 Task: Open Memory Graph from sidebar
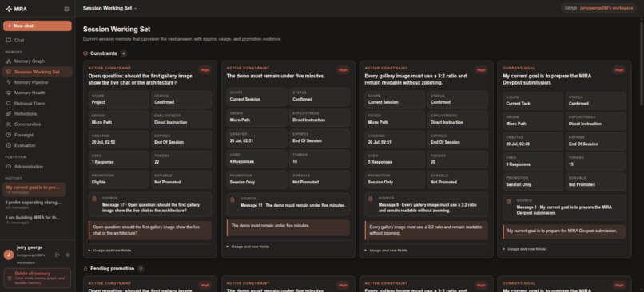pos(38,61)
